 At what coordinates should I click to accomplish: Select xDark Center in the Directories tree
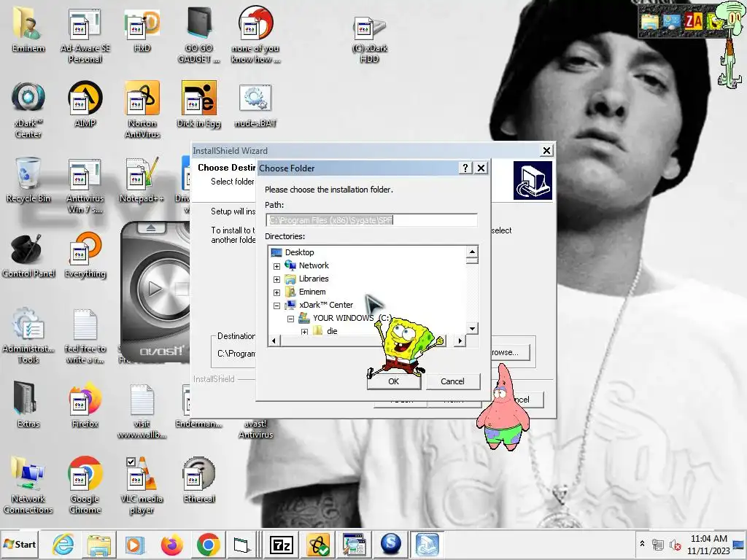click(326, 305)
